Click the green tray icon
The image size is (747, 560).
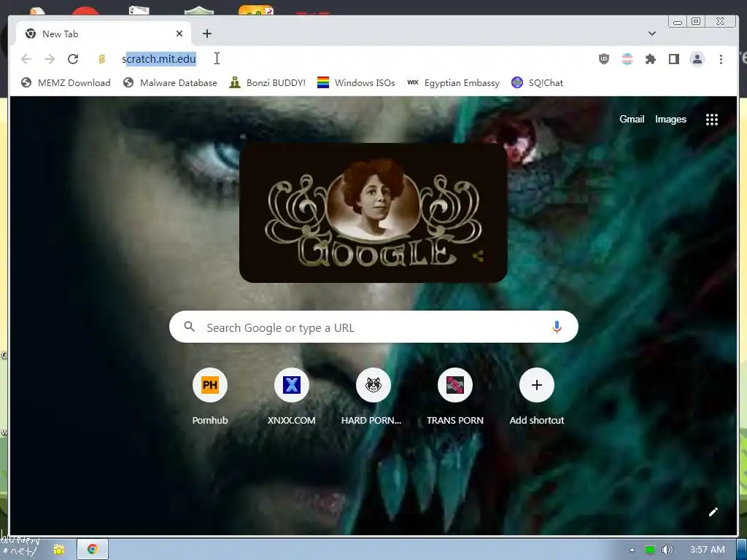(650, 550)
